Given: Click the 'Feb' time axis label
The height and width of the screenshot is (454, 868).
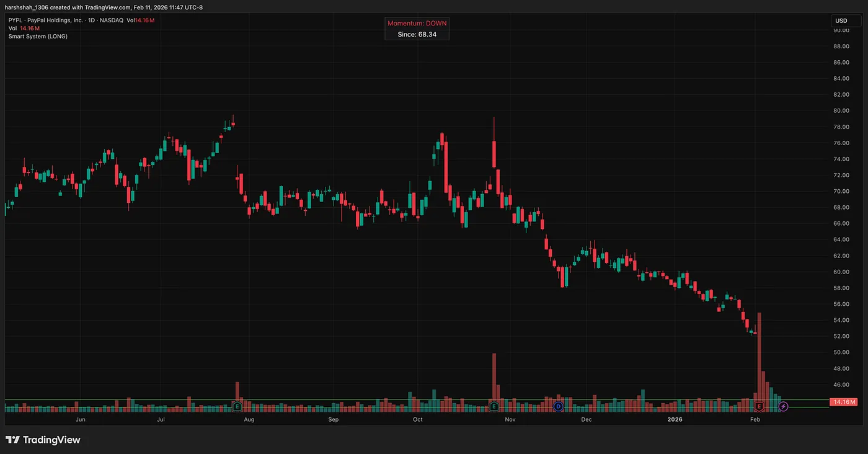Looking at the screenshot, I should pos(755,420).
